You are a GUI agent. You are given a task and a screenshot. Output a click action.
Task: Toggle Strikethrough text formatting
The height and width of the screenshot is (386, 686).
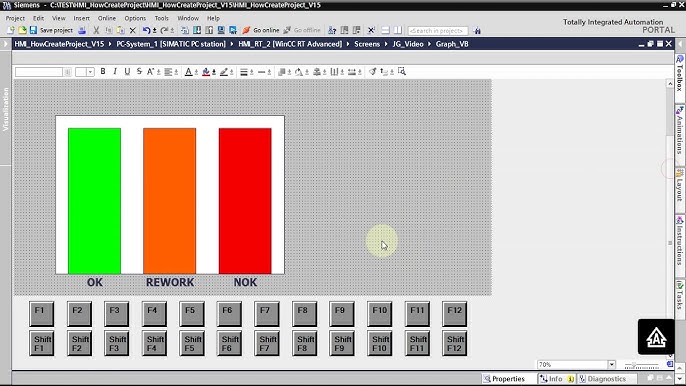(x=139, y=71)
